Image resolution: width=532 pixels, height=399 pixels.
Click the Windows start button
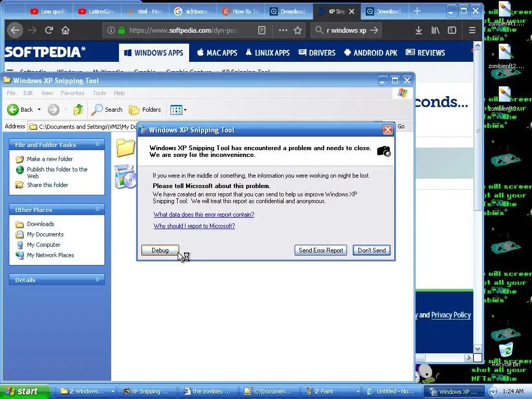(x=24, y=391)
